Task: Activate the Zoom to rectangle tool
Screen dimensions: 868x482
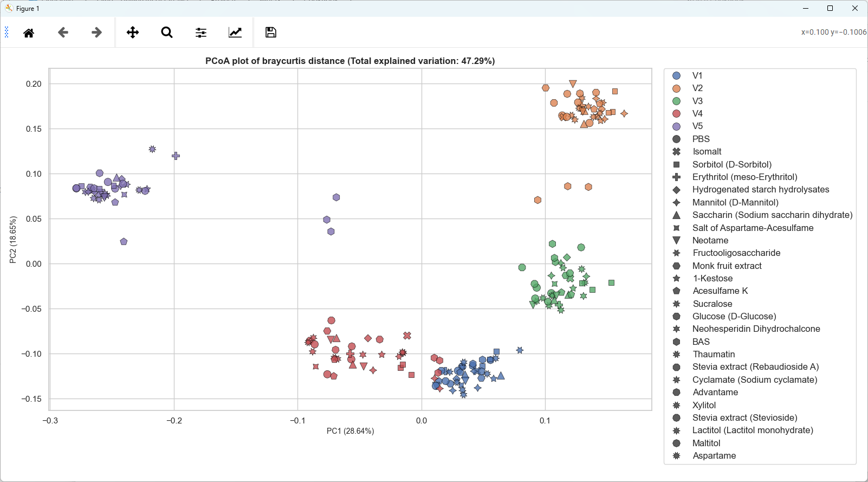Action: tap(167, 33)
